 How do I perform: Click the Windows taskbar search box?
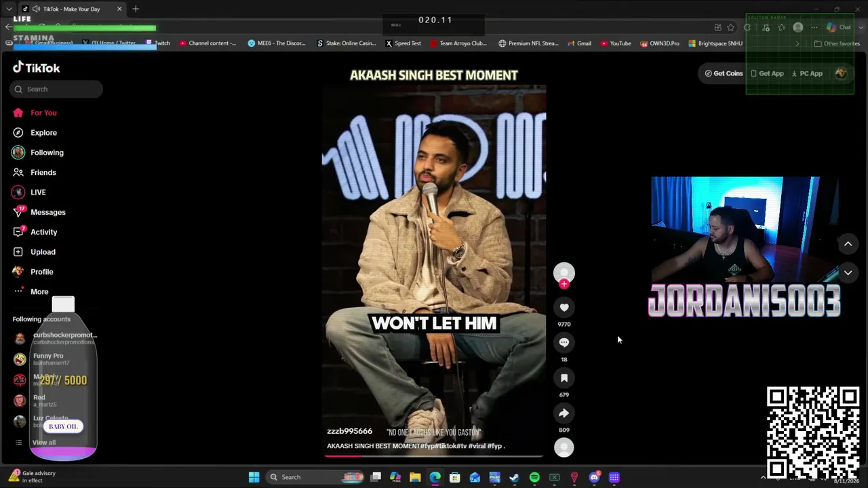(315, 477)
